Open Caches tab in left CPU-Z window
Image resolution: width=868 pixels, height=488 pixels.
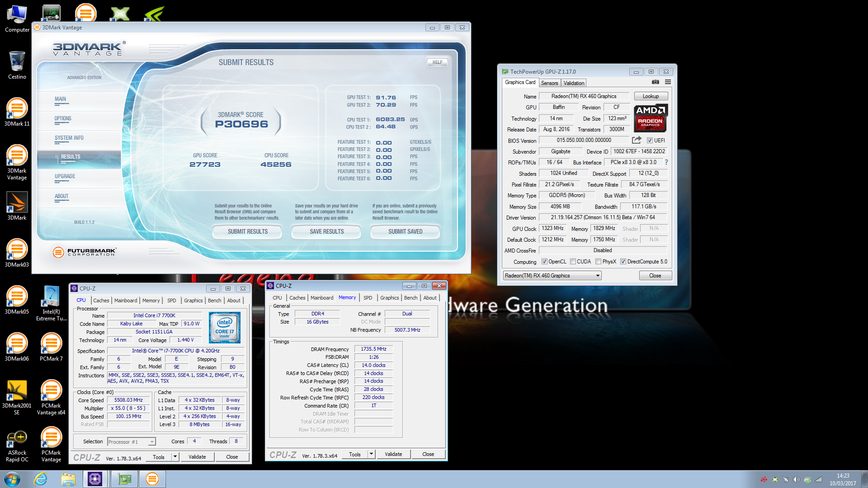101,300
